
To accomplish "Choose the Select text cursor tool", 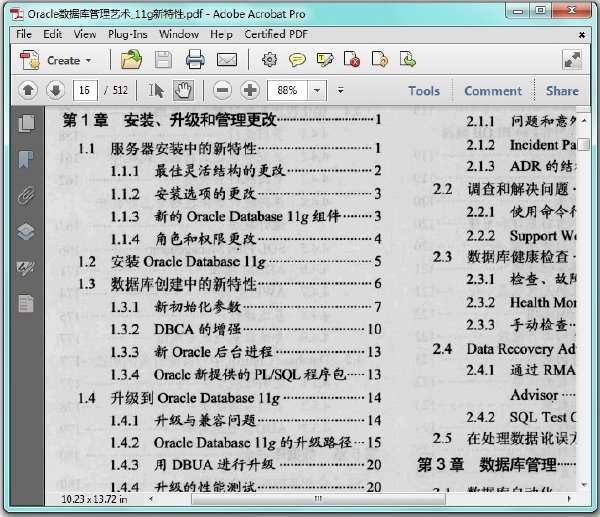I will tap(156, 90).
